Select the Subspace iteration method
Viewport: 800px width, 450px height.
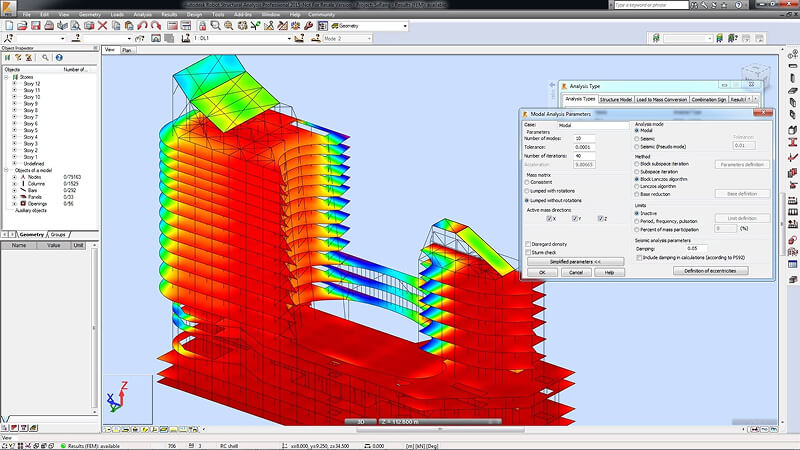(x=637, y=172)
